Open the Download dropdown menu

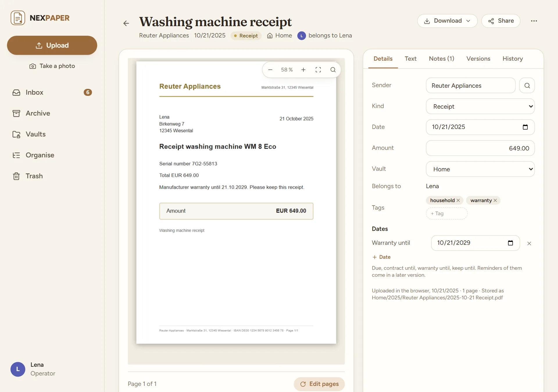tap(447, 21)
